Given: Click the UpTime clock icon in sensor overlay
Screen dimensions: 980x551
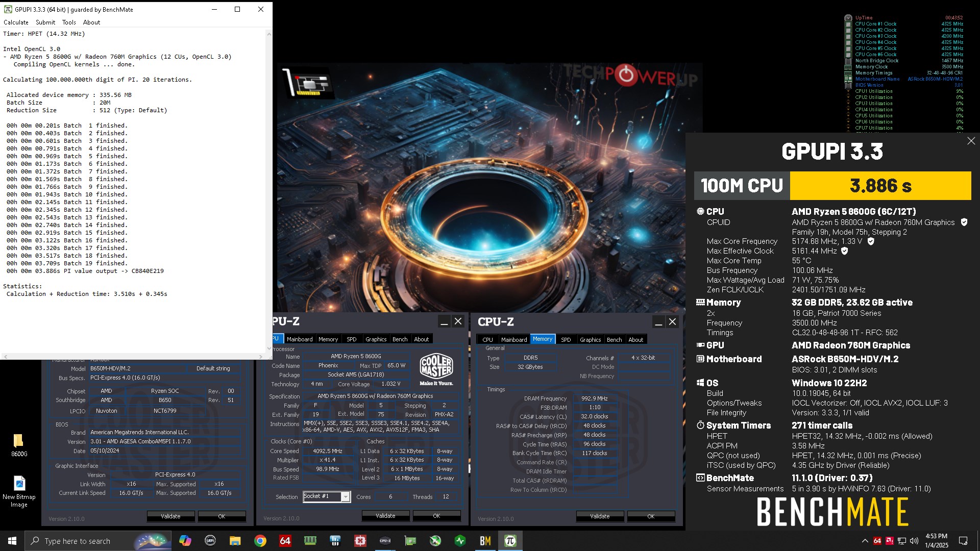Looking at the screenshot, I should (848, 18).
